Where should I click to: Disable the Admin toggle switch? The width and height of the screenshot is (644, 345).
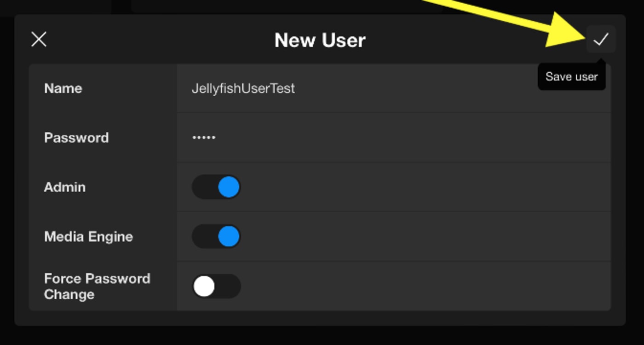216,187
